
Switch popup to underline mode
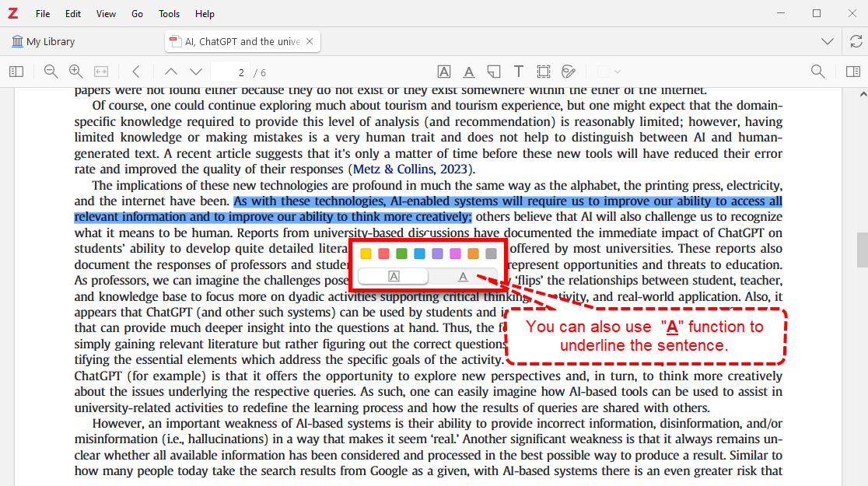[463, 276]
